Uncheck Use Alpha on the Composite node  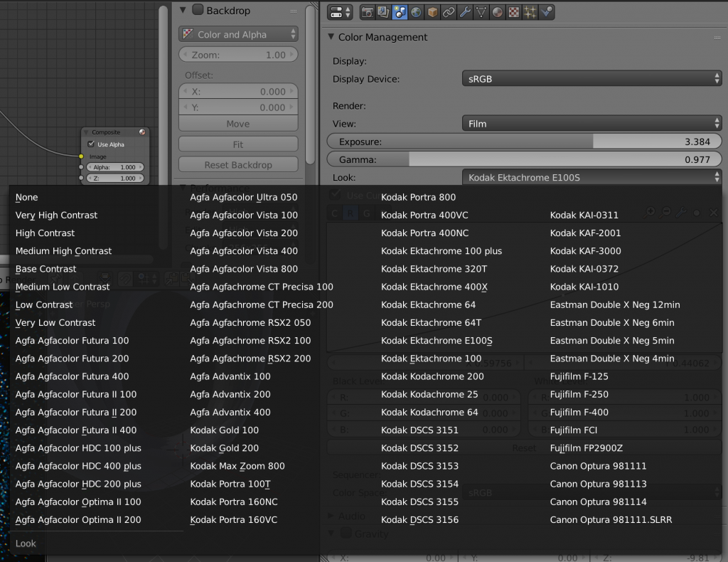coord(91,144)
